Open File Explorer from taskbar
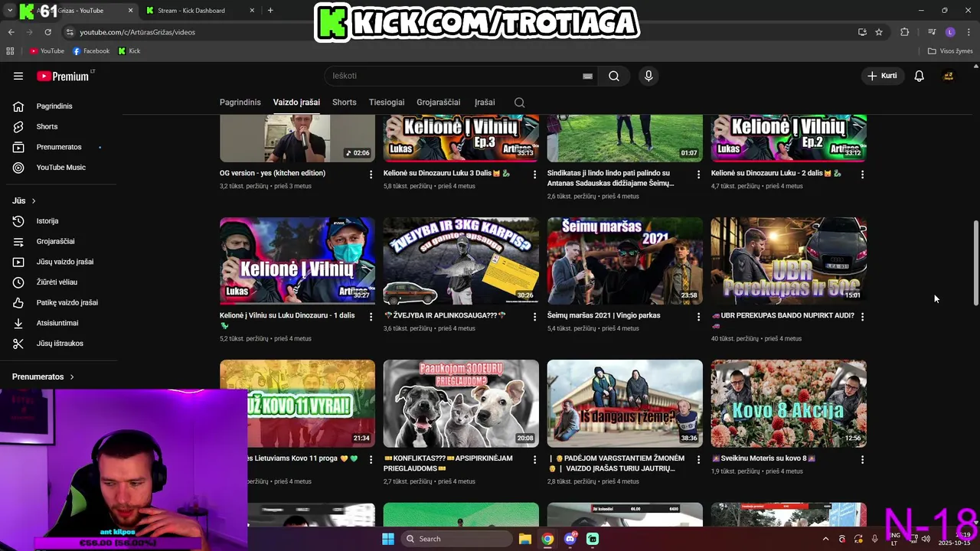 pos(524,539)
